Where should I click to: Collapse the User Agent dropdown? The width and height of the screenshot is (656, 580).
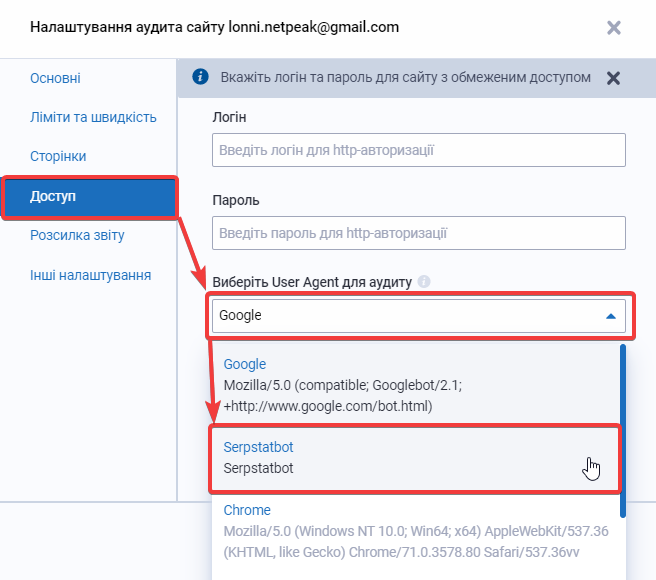click(x=419, y=316)
